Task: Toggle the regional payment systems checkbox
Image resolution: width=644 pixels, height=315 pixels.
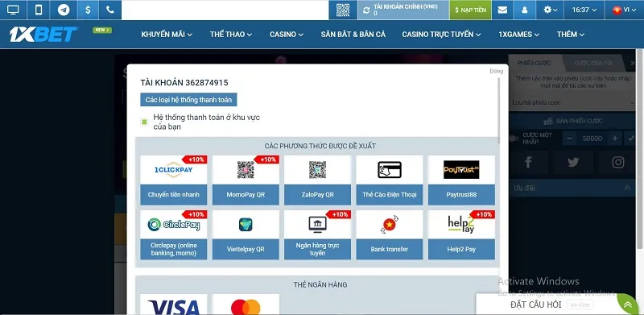Action: (144, 122)
